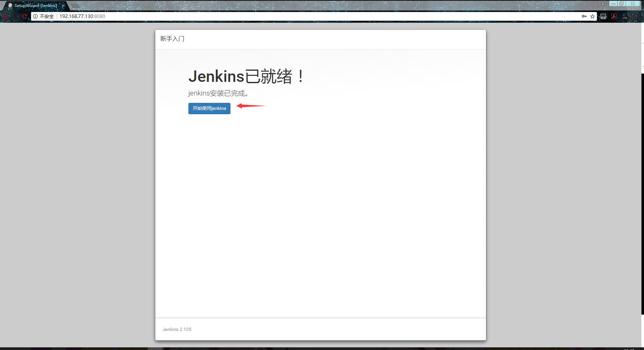This screenshot has height=350, width=644.
Task: Go back with the browser back arrow
Action: pyautogui.click(x=6, y=16)
